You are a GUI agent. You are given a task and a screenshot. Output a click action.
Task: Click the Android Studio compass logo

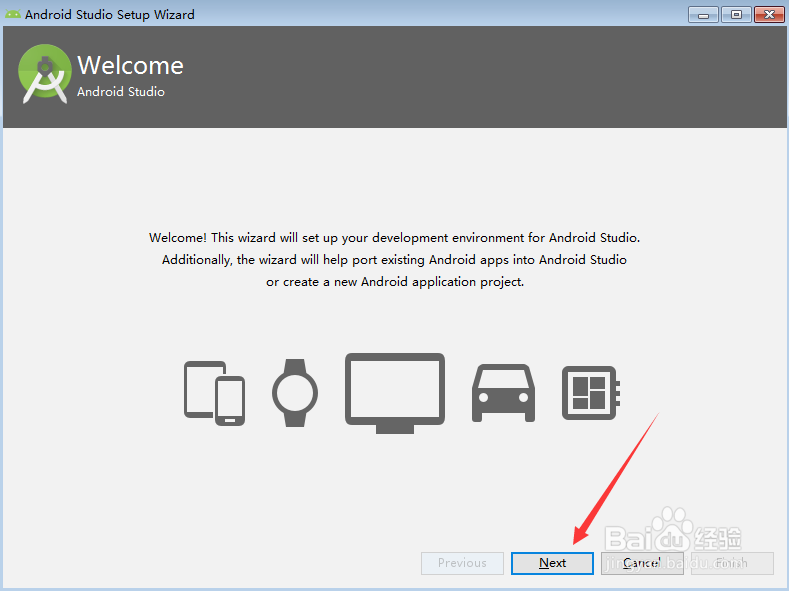coord(45,74)
